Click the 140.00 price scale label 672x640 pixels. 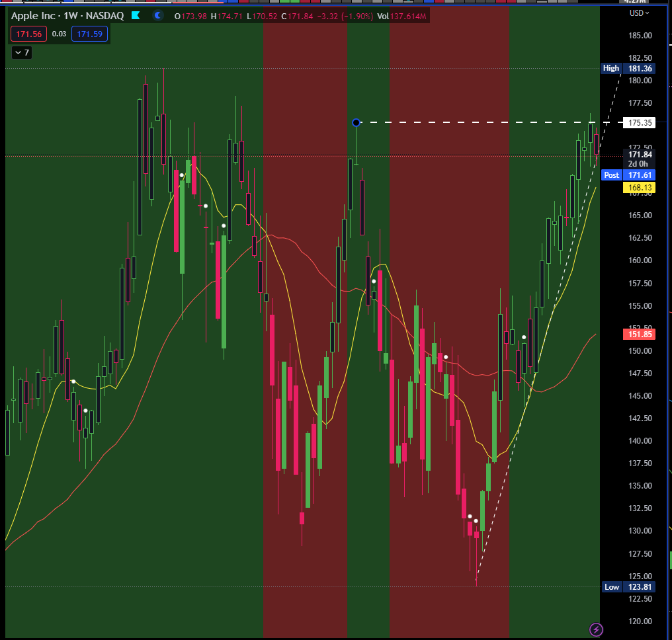640,441
